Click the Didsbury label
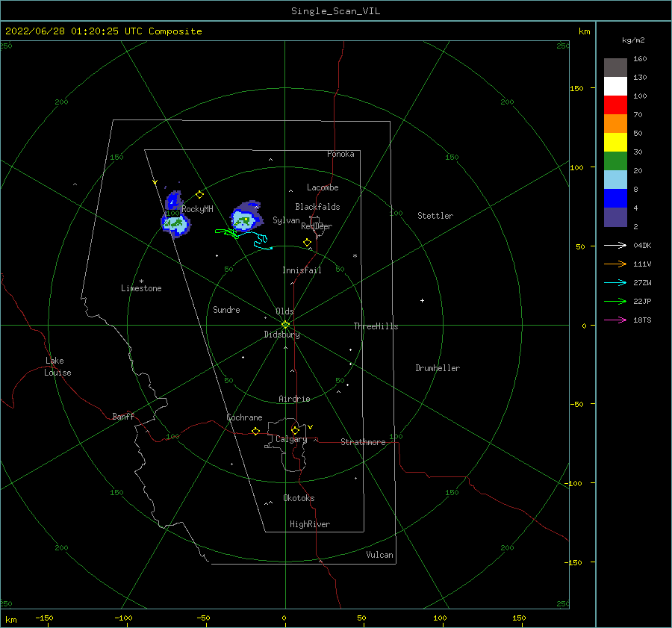The image size is (672, 628). (x=281, y=335)
